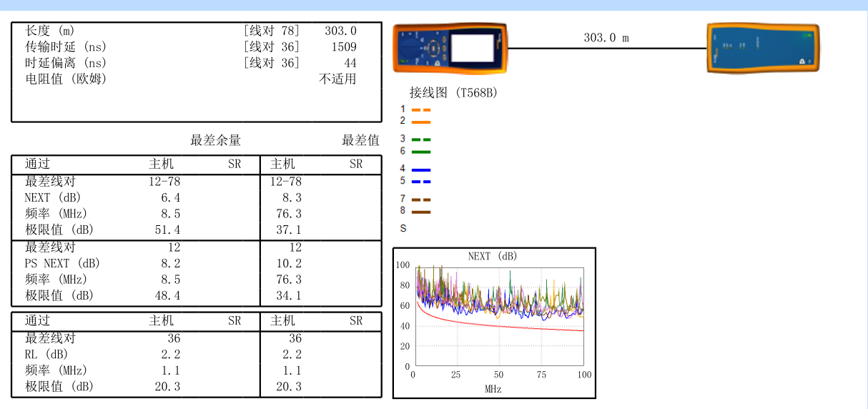Click wire 6 solid green swatch
The width and height of the screenshot is (868, 409).
point(421,152)
